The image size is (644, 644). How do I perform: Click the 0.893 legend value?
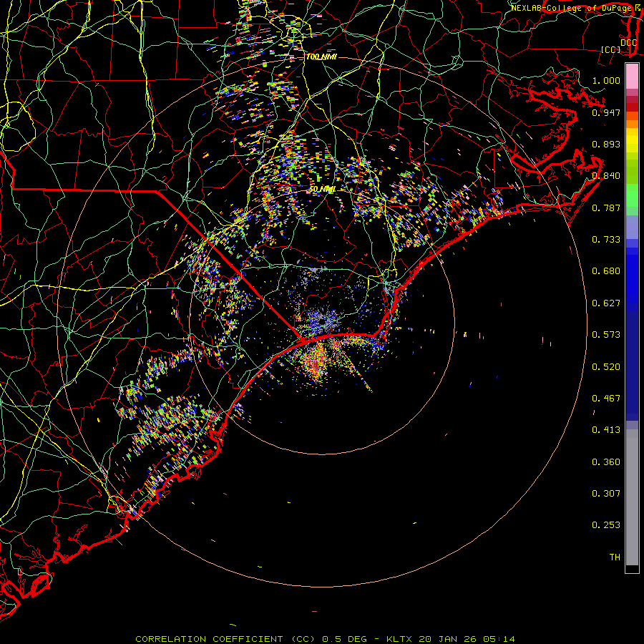pyautogui.click(x=606, y=144)
